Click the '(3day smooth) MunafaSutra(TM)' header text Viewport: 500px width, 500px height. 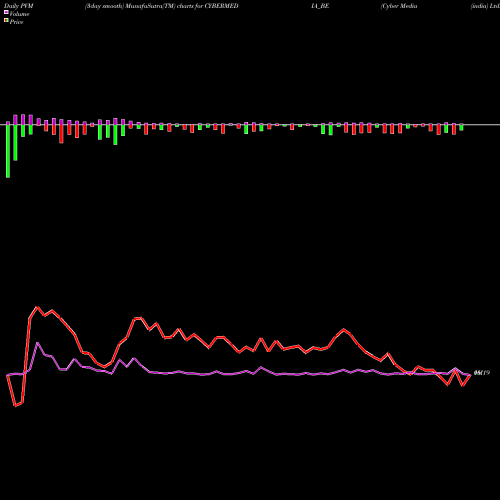coord(130,6)
